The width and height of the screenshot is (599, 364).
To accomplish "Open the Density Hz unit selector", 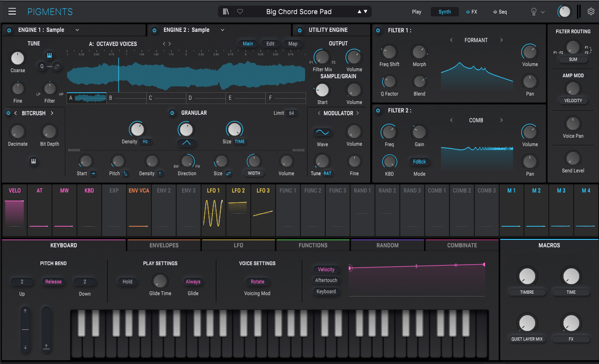I will click(x=145, y=141).
